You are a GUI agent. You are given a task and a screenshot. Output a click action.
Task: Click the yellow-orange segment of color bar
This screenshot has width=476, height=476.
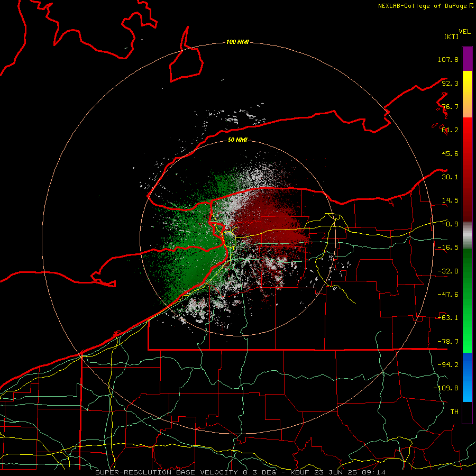[x=467, y=94]
